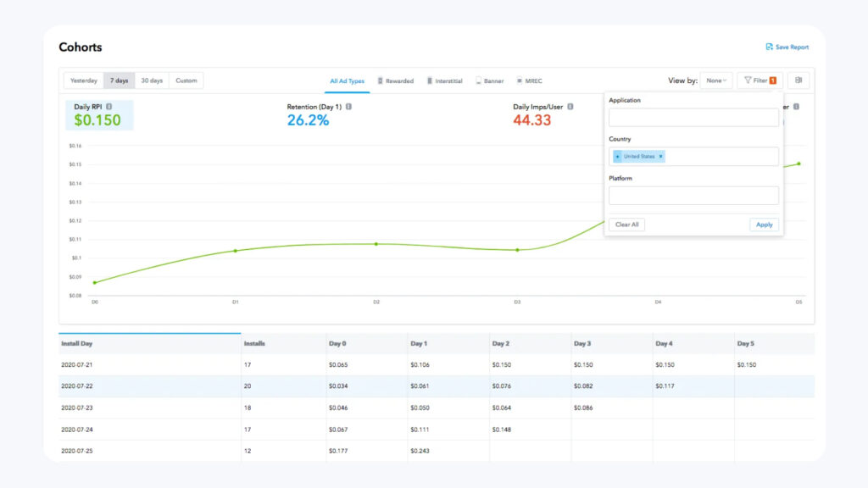Remove the United States country tag
Viewport: 868px width, 488px height.
660,157
